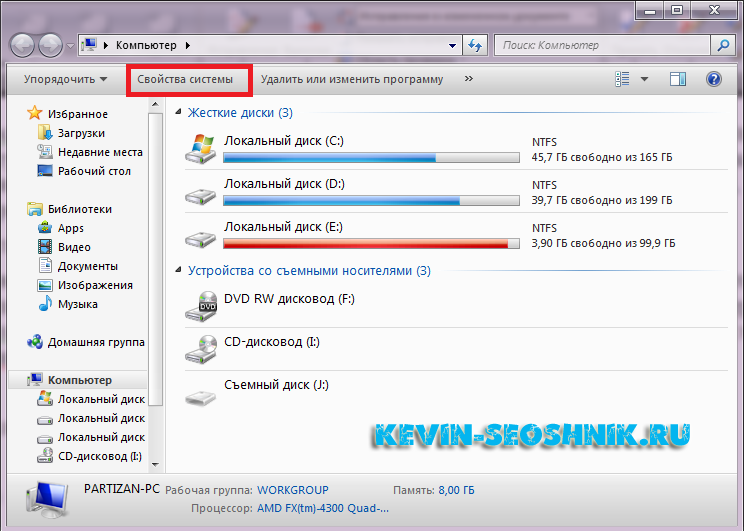744x531 pixels.
Task: Select the CD drive (I:) icon
Action: [201, 348]
